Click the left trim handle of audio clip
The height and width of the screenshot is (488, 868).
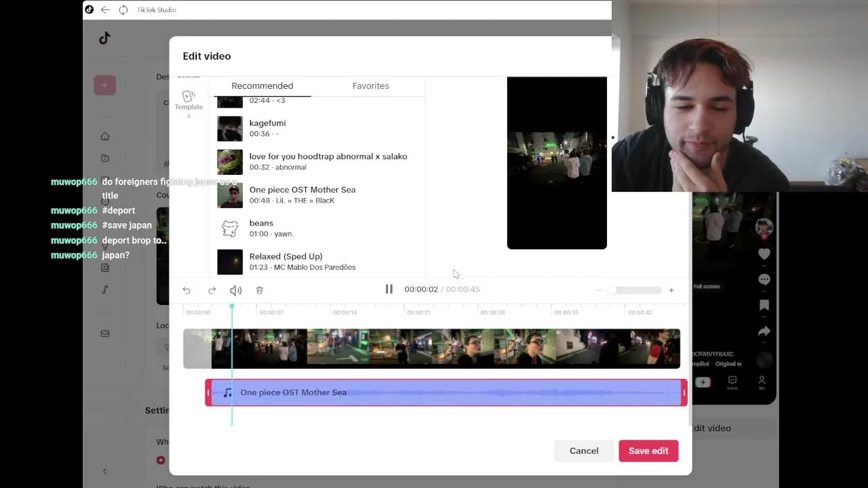(x=208, y=392)
